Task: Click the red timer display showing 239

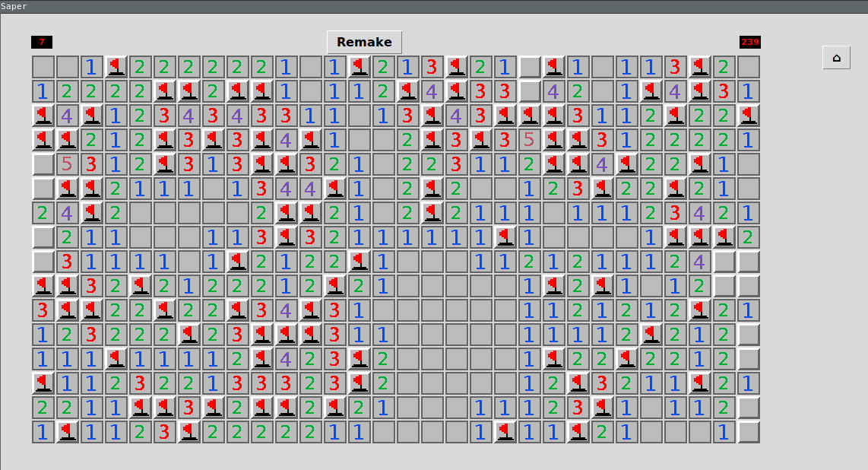Action: [x=750, y=42]
